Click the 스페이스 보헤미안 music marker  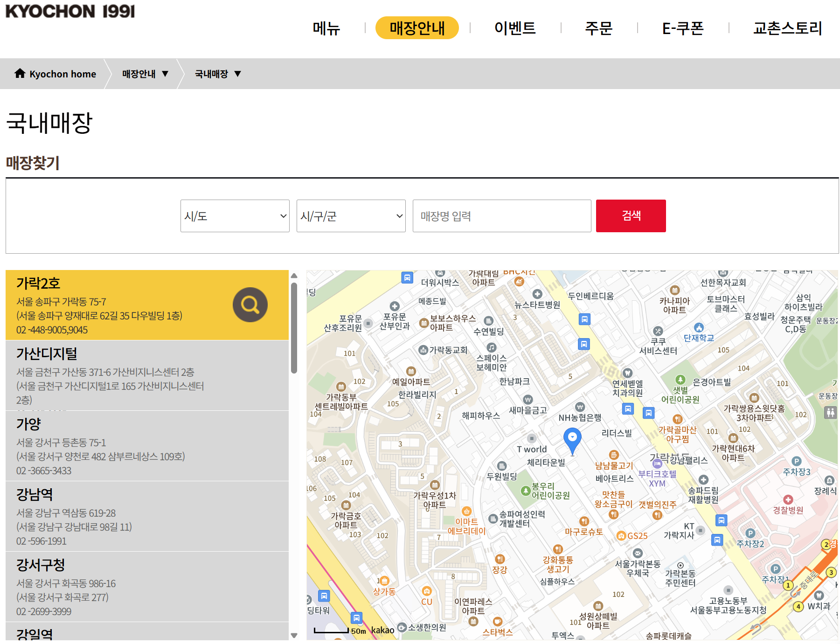pos(492,347)
